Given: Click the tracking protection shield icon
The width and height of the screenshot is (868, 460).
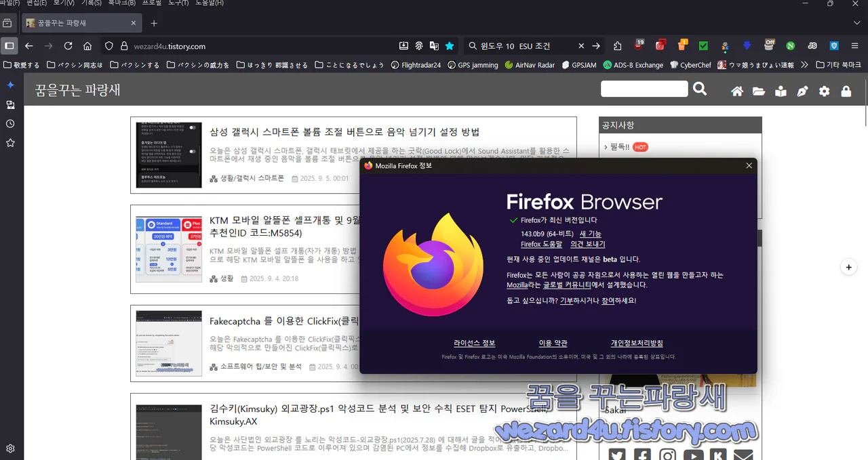Looking at the screenshot, I should [108, 46].
